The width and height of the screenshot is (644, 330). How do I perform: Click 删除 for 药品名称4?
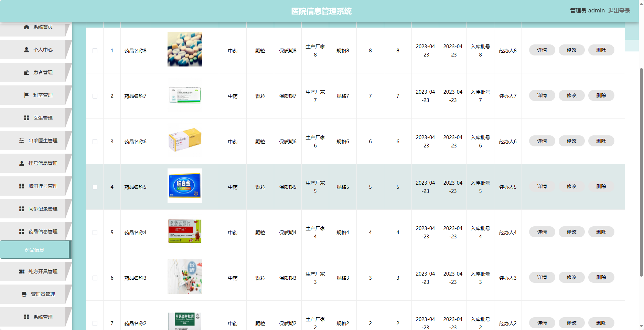click(x=601, y=232)
